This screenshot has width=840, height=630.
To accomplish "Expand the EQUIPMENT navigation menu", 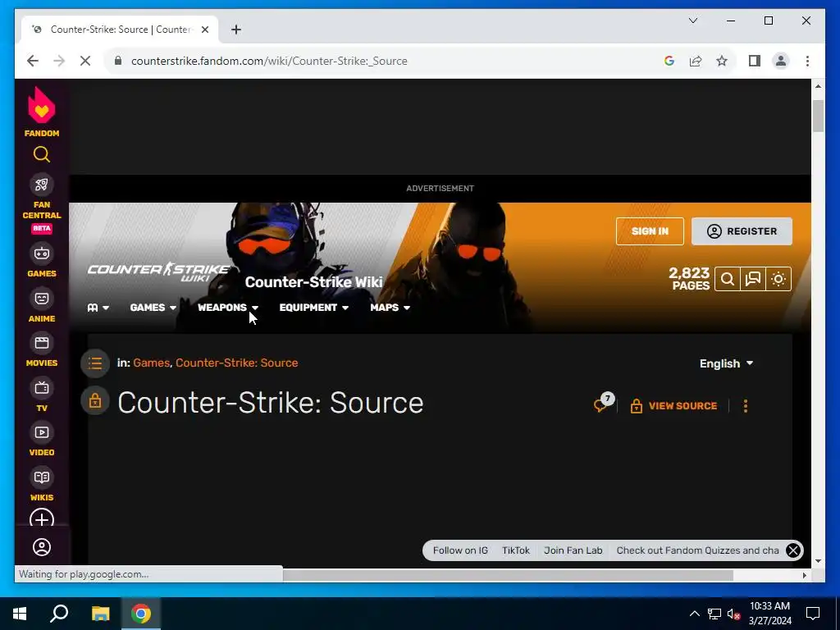I will click(x=314, y=308).
